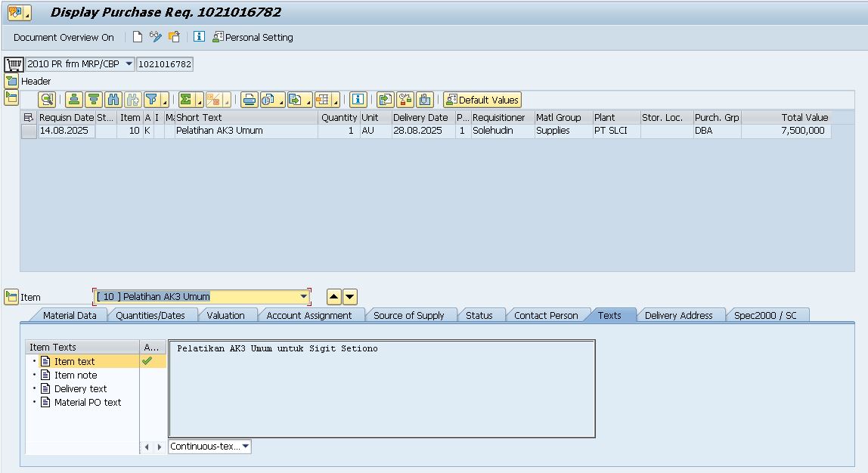Click the Find Next binoculars-plus icon
Image resolution: width=868 pixels, height=473 pixels.
[133, 100]
